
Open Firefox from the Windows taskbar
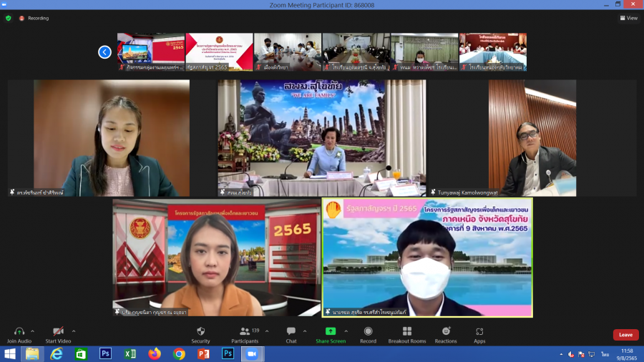coord(155,354)
